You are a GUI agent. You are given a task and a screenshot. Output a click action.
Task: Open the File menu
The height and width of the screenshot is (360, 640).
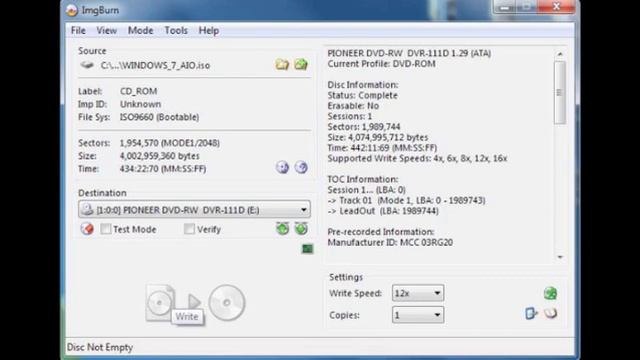point(78,31)
